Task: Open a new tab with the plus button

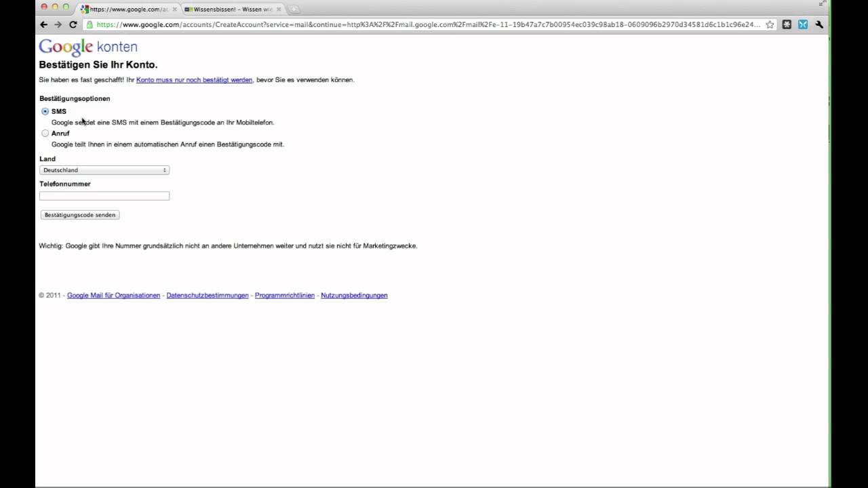Action: 294,9
